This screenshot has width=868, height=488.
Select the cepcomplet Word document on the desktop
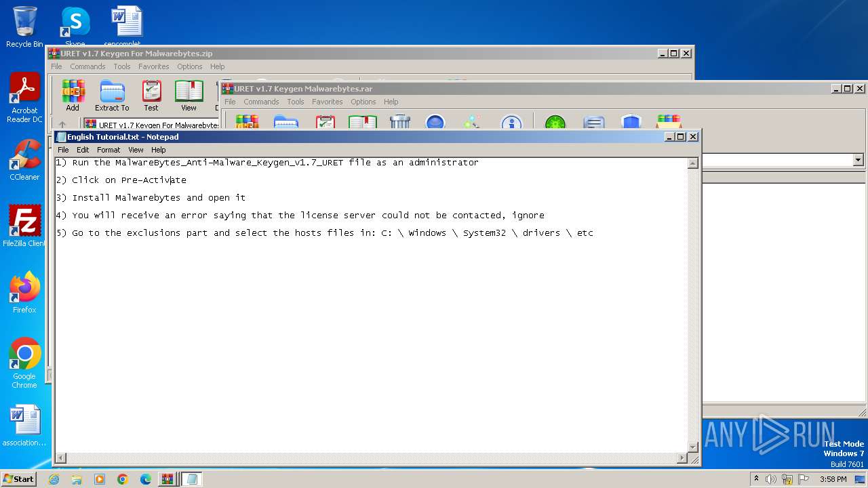tap(126, 27)
